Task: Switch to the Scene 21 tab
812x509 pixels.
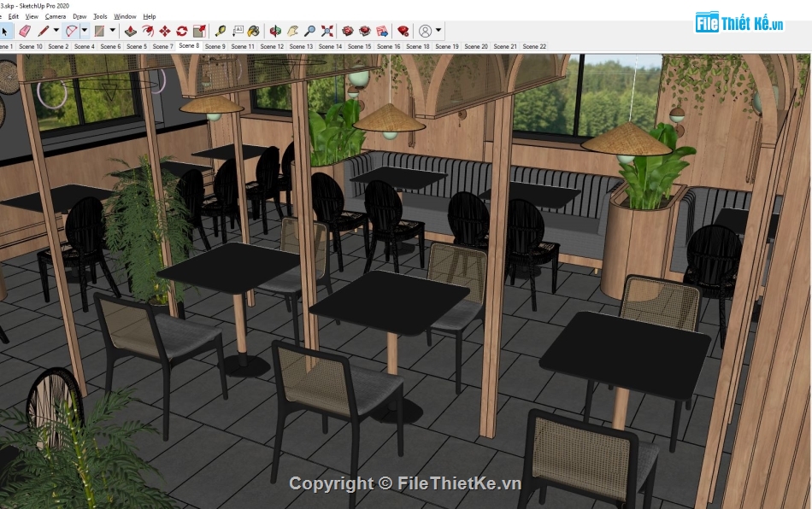Action: point(505,47)
